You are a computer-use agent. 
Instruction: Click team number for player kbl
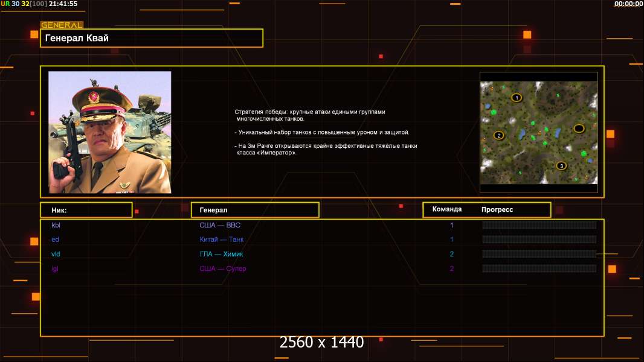[452, 225]
